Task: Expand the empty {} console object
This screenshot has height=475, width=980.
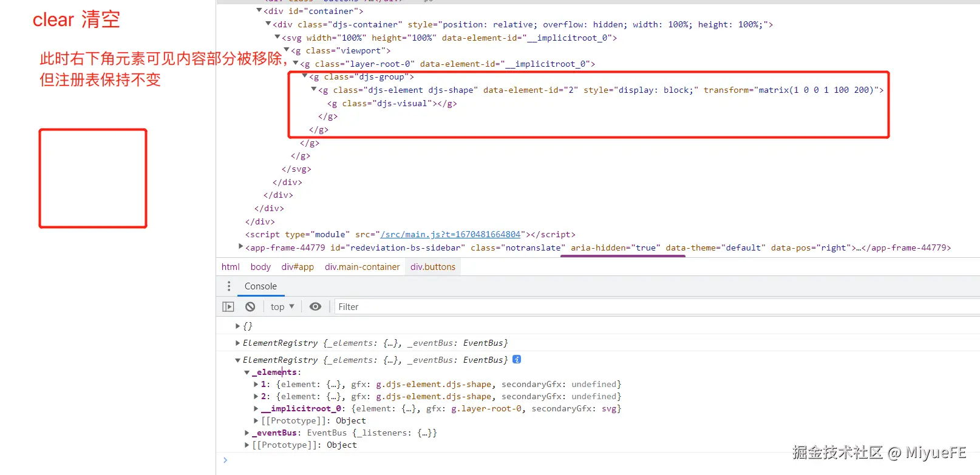Action: (237, 326)
